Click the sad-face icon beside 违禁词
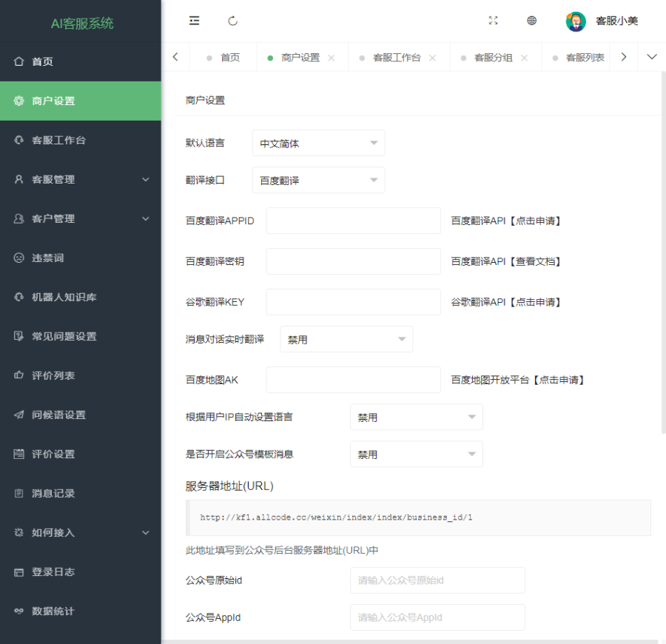This screenshot has height=644, width=666. click(18, 258)
